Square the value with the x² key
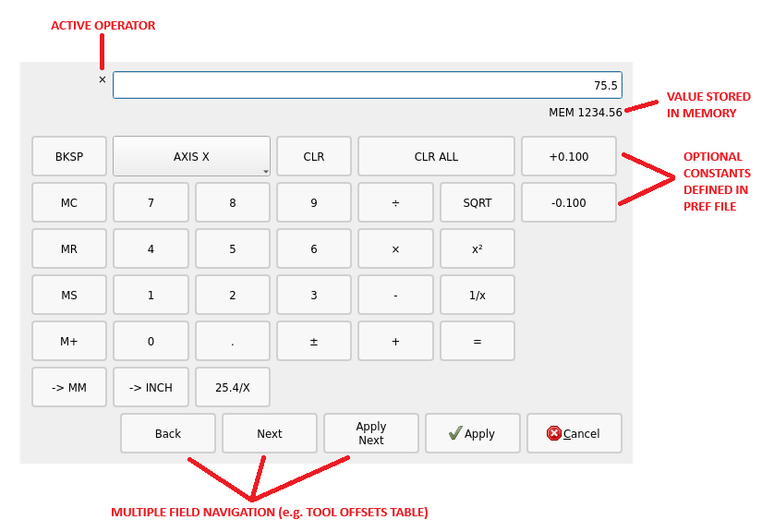This screenshot has width=774, height=532. tap(477, 248)
